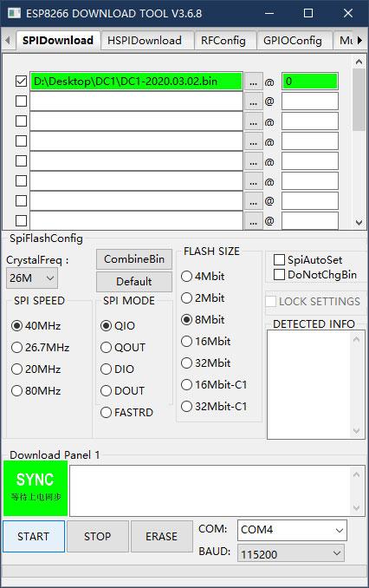Choose 4Mbit flash size
Viewport: 369px width, 588px height.
[186, 277]
